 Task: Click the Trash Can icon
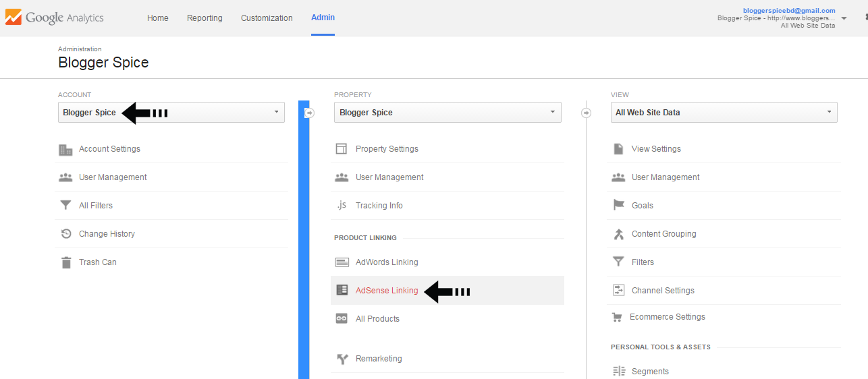pyautogui.click(x=65, y=262)
